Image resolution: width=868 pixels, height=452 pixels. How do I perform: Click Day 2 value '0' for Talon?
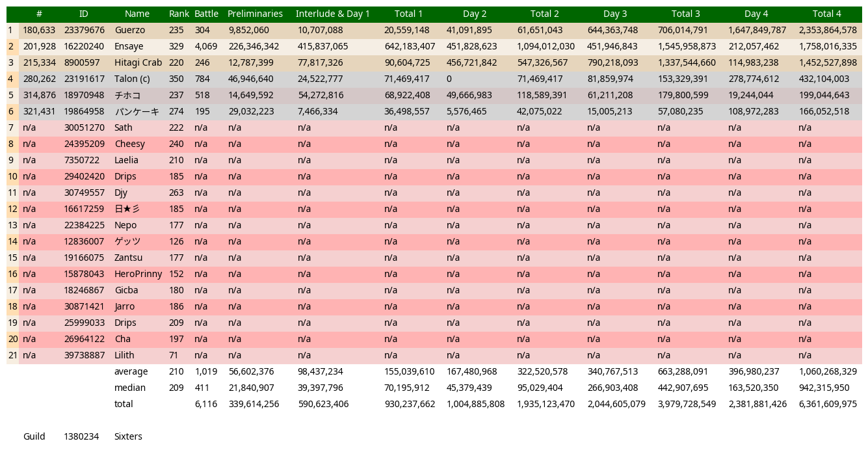[x=449, y=79]
